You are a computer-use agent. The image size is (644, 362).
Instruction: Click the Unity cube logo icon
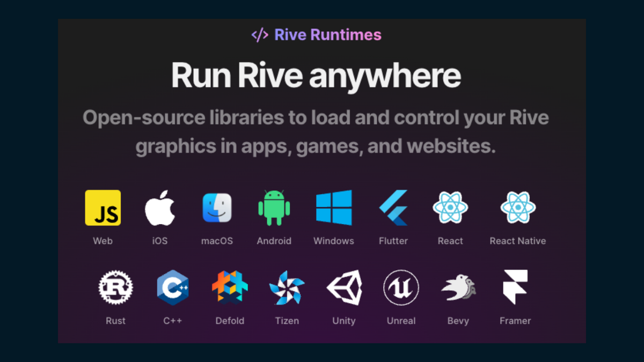(344, 287)
